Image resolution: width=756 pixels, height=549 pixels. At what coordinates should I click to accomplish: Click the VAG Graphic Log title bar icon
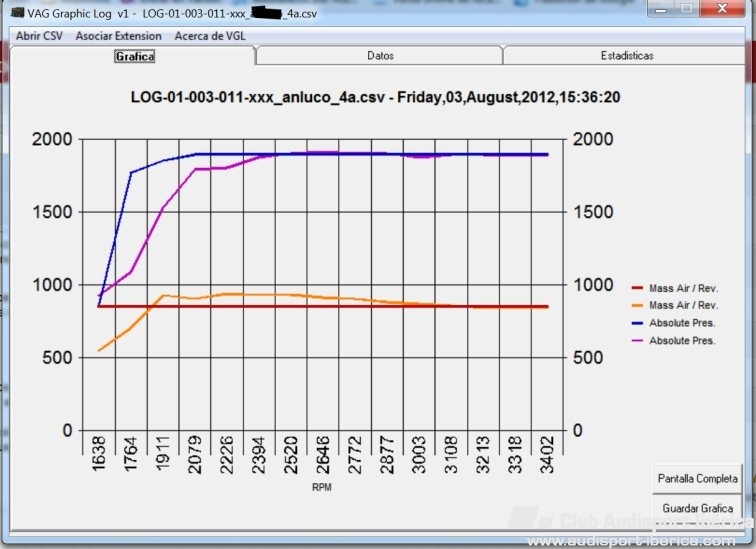[11, 13]
